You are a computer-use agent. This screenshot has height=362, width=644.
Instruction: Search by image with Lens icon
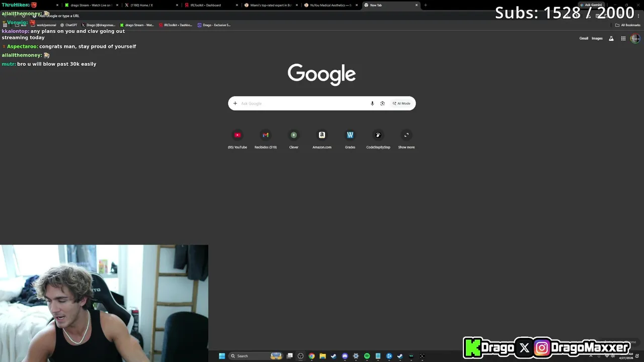(x=382, y=104)
